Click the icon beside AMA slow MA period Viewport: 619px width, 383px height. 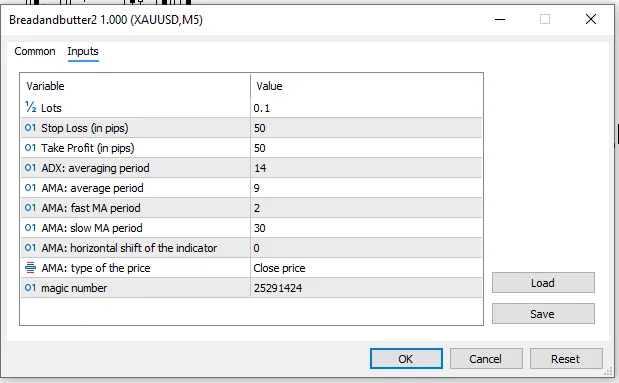click(x=30, y=227)
